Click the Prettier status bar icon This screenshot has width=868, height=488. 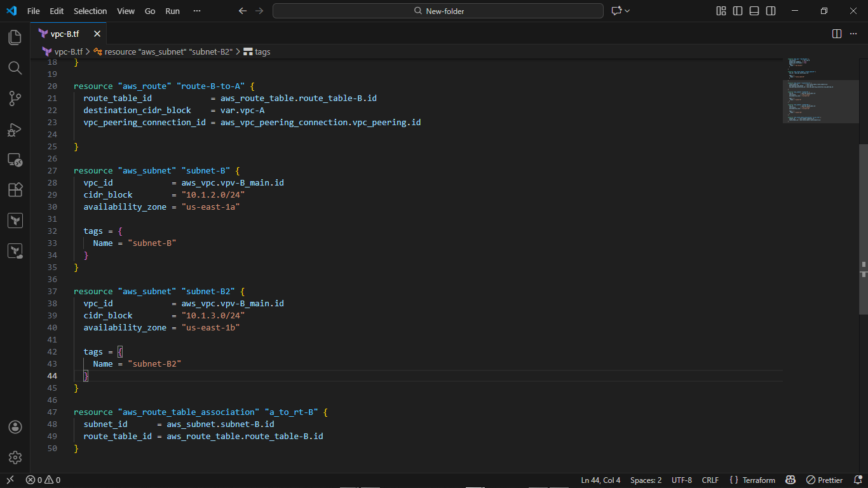[x=824, y=480]
